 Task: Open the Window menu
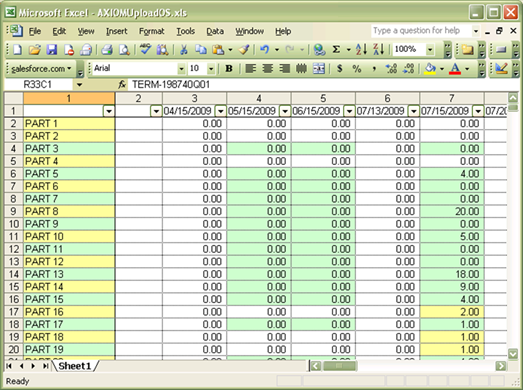pos(249,31)
